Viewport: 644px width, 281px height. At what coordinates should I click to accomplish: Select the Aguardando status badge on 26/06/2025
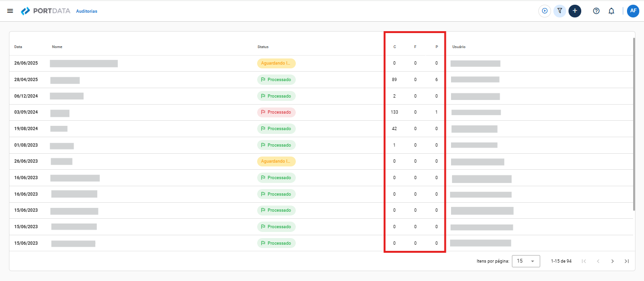tap(276, 63)
